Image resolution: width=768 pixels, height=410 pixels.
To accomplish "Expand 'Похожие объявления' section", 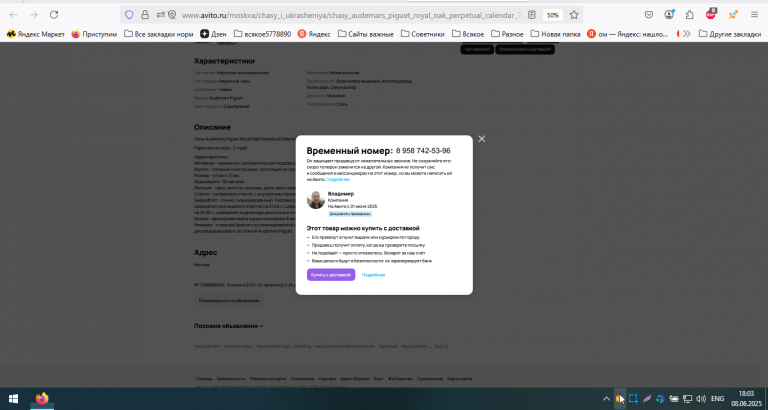I will [x=228, y=326].
